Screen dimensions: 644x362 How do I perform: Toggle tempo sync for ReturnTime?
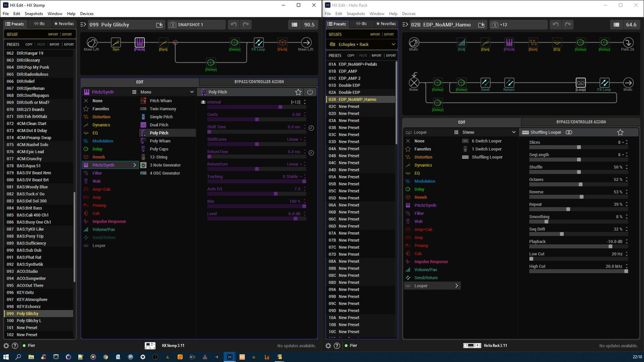[311, 152]
